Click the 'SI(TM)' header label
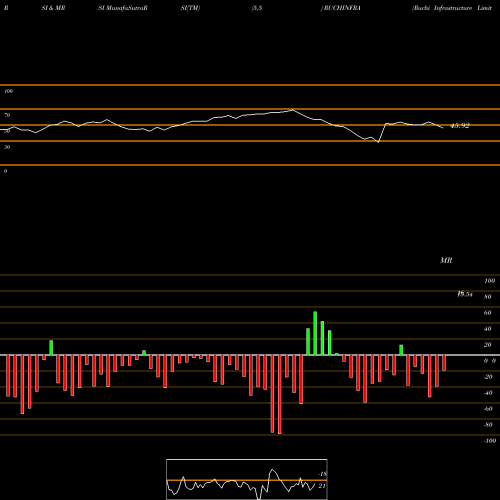The height and width of the screenshot is (500, 500). tap(190, 8)
